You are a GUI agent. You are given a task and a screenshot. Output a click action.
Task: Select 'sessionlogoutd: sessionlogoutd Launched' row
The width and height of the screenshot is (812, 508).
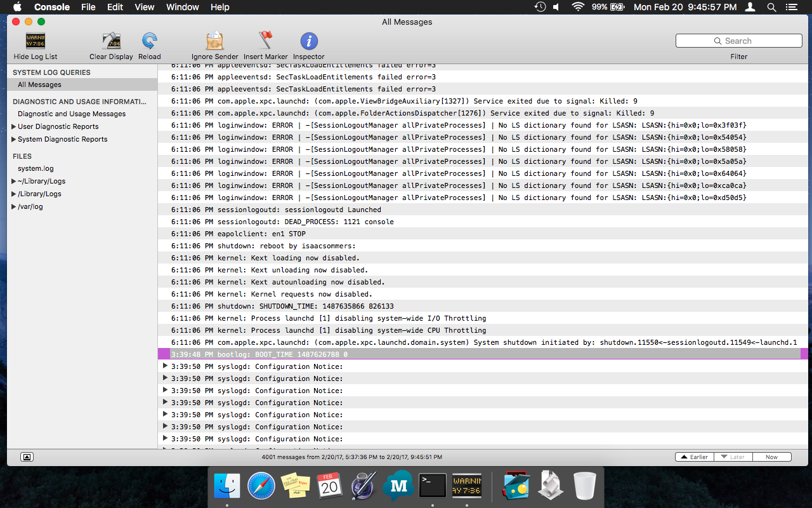pos(484,210)
